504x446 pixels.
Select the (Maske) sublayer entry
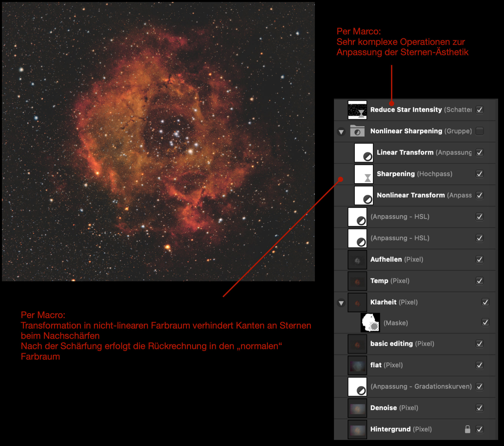pyautogui.click(x=396, y=323)
